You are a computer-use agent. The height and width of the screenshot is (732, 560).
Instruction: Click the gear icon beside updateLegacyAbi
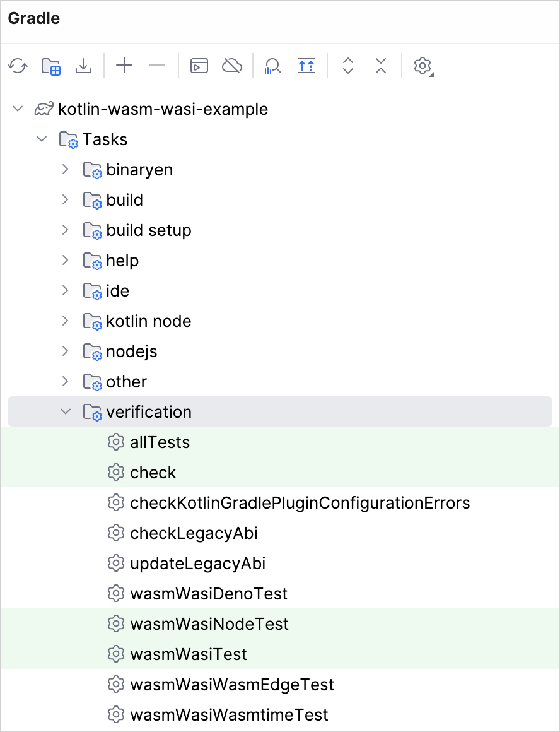[116, 564]
